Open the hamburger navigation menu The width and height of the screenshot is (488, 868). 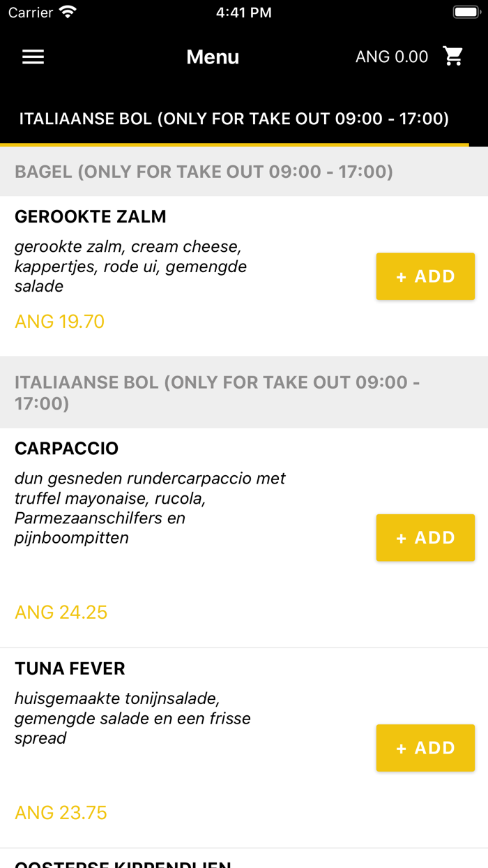coord(33,57)
